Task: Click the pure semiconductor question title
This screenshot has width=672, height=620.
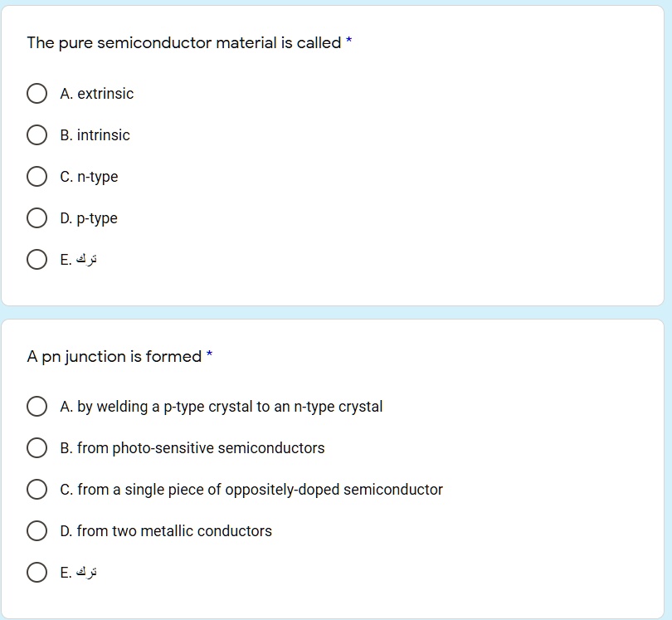Action: 183,42
